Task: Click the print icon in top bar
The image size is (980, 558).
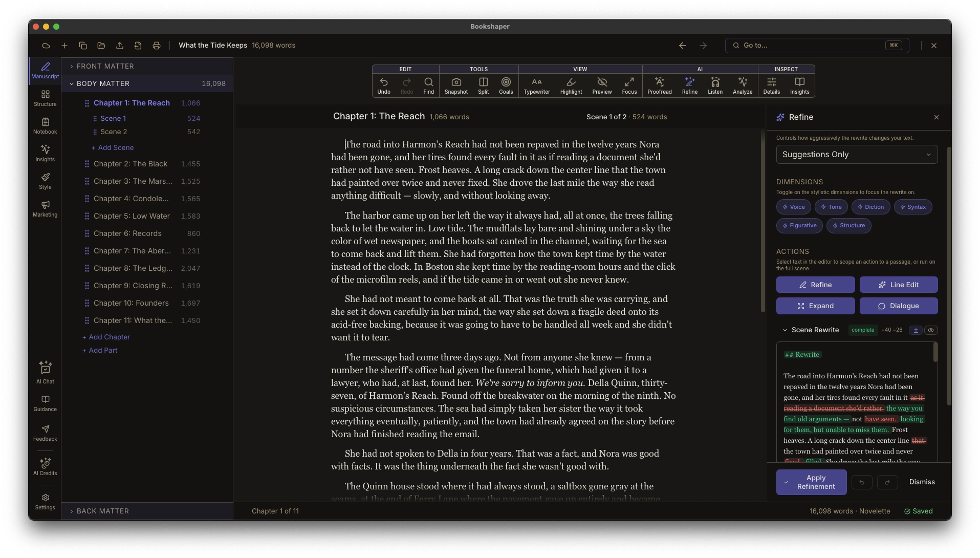Action: [x=157, y=46]
